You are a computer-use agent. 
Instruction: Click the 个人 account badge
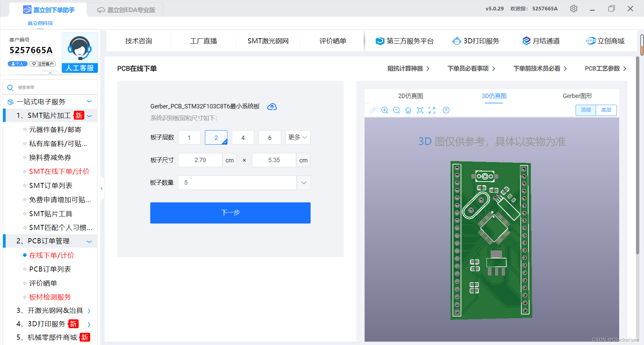tap(17, 64)
